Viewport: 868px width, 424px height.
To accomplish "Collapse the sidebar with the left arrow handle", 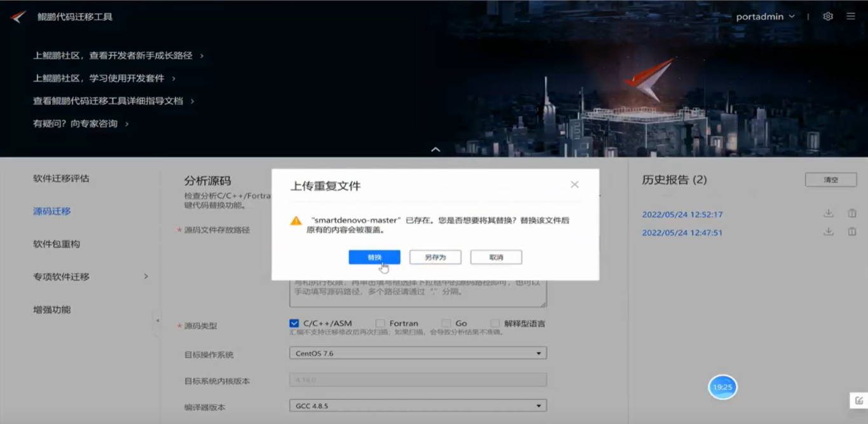I will point(157,320).
